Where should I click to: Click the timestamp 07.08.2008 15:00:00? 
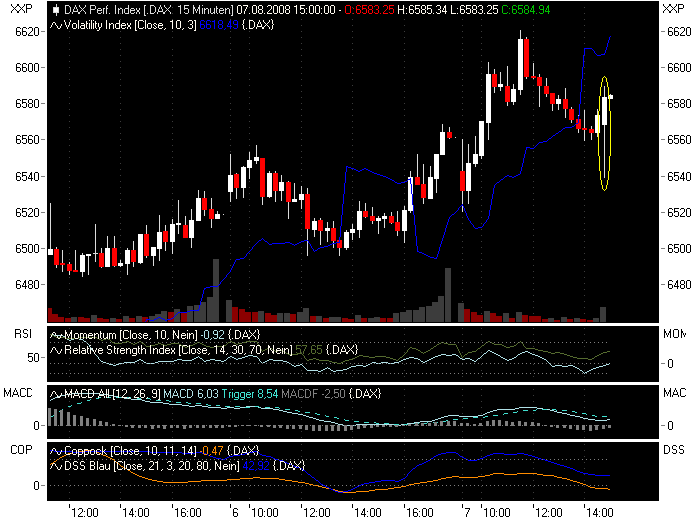pyautogui.click(x=286, y=10)
